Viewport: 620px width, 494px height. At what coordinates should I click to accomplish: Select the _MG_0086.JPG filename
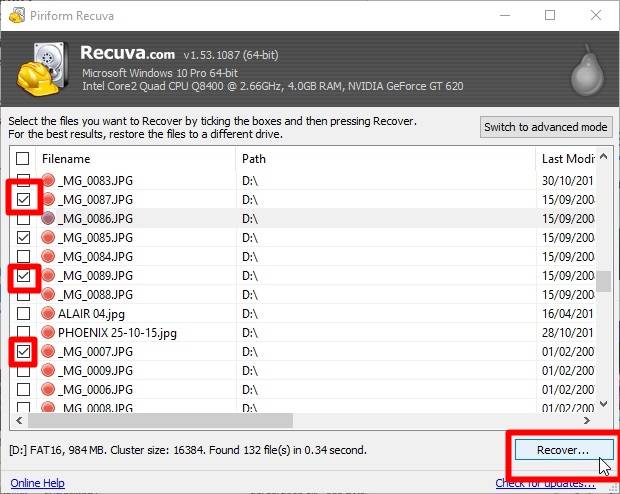pyautogui.click(x=95, y=219)
